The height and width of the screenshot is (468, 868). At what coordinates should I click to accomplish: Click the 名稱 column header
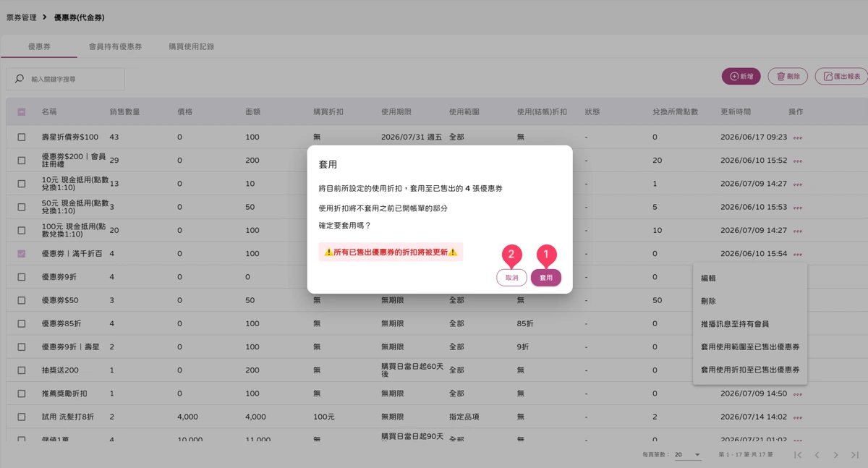click(49, 112)
